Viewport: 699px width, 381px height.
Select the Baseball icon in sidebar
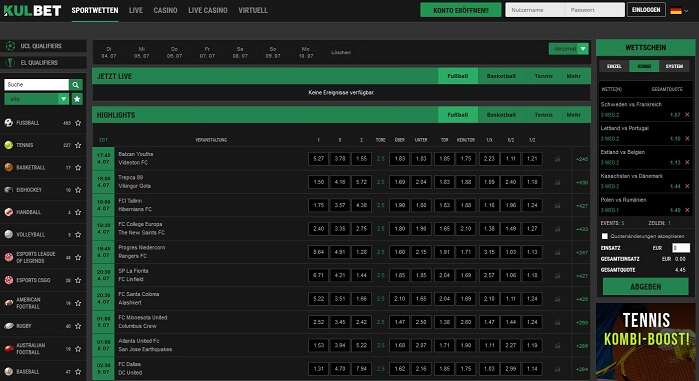coord(8,371)
